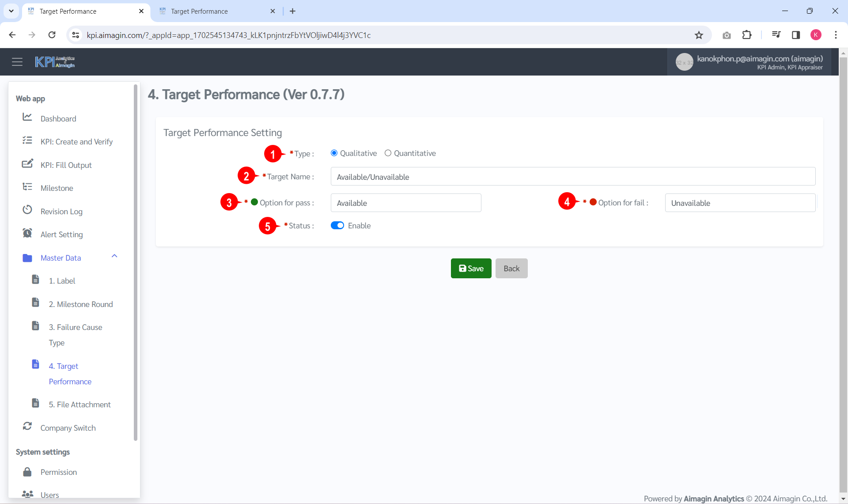Image resolution: width=848 pixels, height=504 pixels.
Task: Open Company Switch
Action: 68,428
